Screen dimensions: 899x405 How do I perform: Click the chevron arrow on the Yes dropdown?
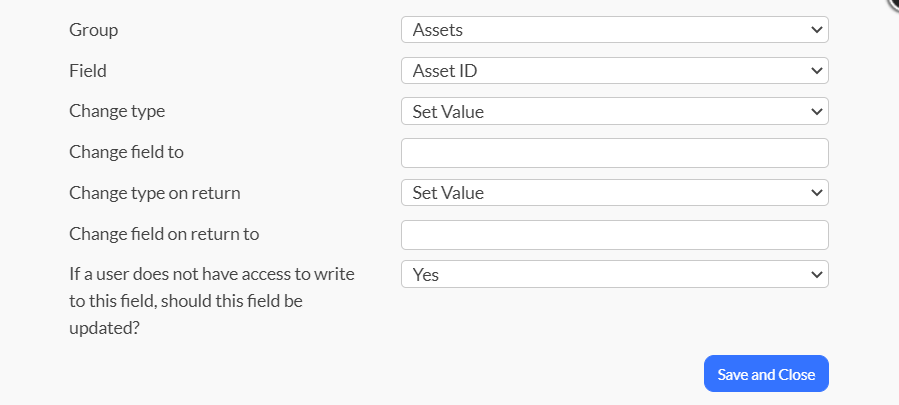816,274
